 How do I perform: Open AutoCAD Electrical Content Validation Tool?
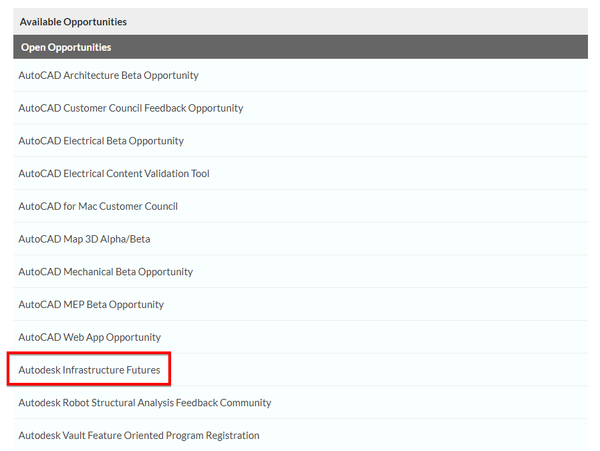point(114,174)
